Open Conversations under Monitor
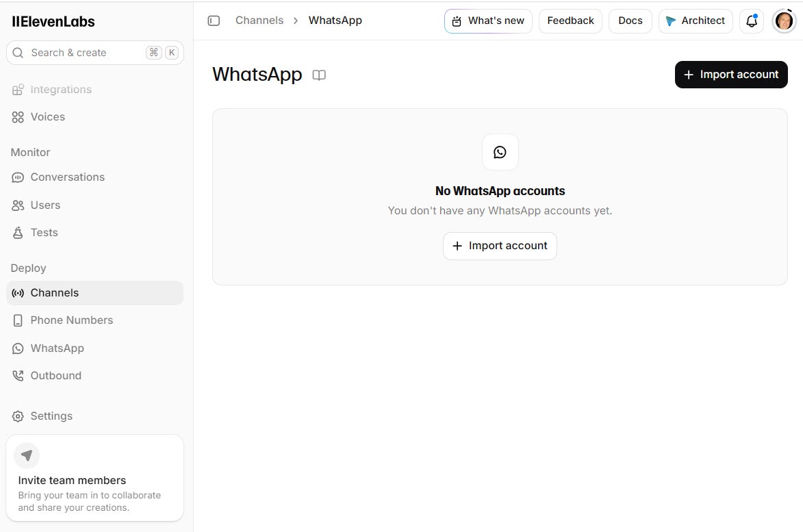The image size is (803, 532). (x=94, y=177)
